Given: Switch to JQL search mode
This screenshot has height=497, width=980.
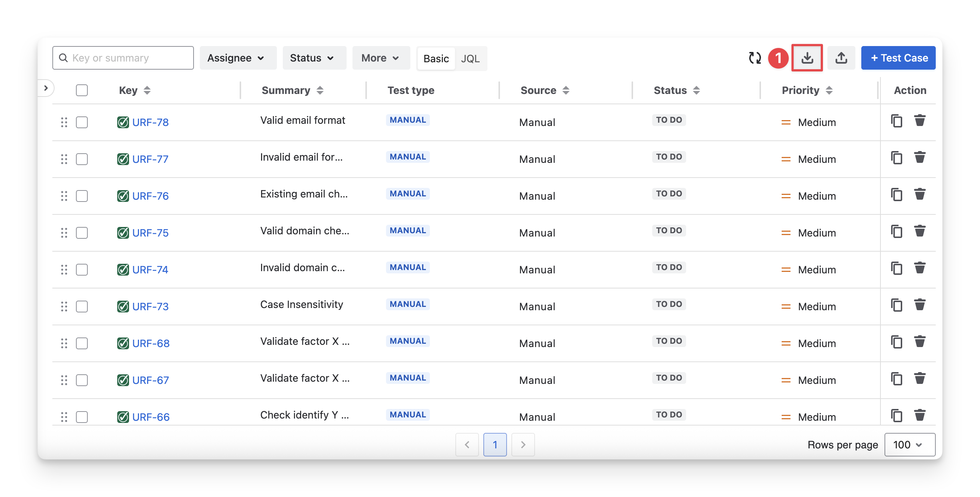Looking at the screenshot, I should tap(470, 59).
